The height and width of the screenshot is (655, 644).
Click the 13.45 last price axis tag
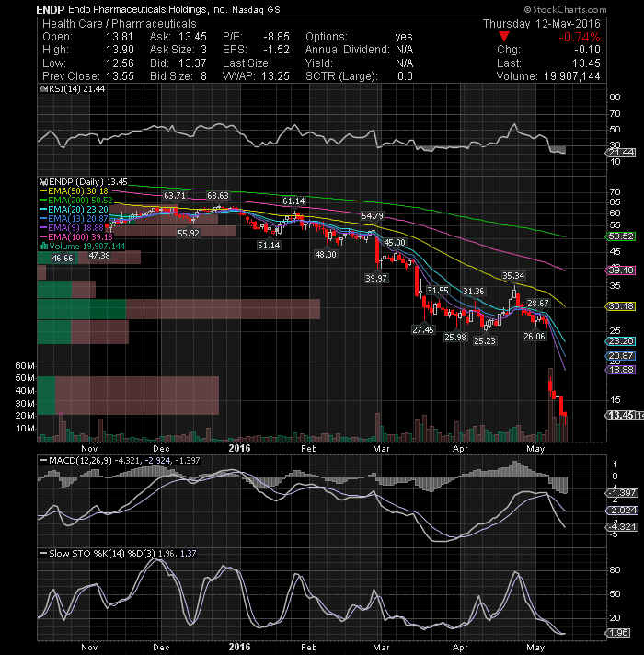621,415
